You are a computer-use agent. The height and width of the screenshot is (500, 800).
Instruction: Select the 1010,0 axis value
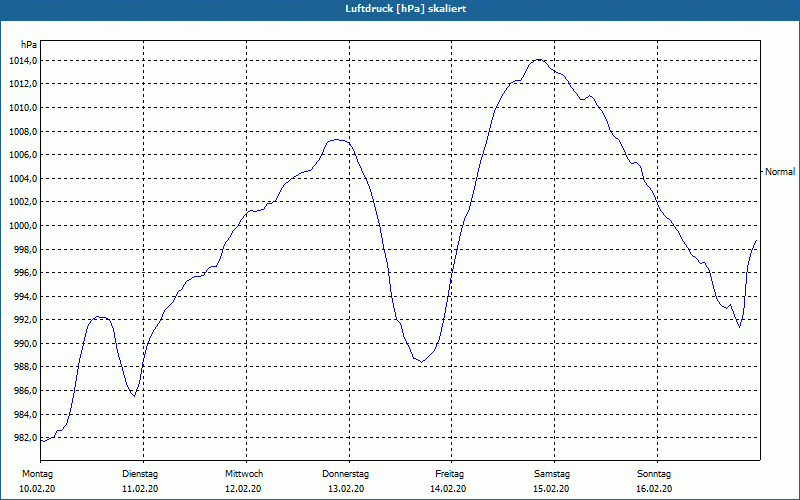[x=23, y=108]
